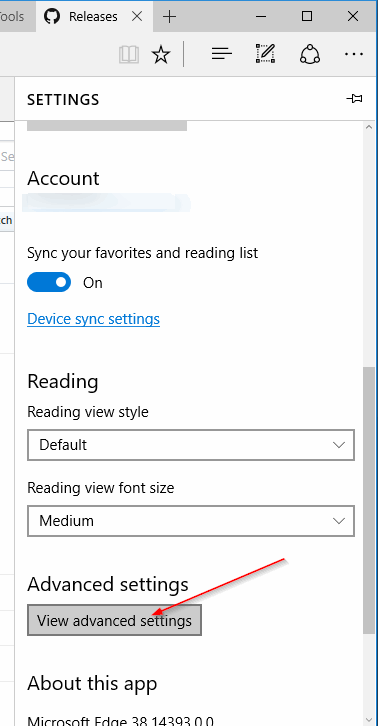Screen dimensions: 378x726
Task: Turn off Sync favorites and reading list toggle
Action: coord(49,282)
